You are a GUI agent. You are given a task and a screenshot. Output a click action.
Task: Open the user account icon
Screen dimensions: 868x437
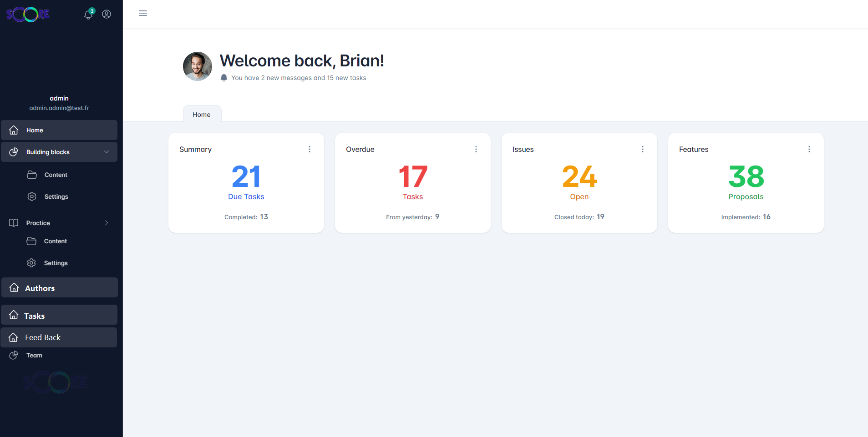tap(107, 15)
